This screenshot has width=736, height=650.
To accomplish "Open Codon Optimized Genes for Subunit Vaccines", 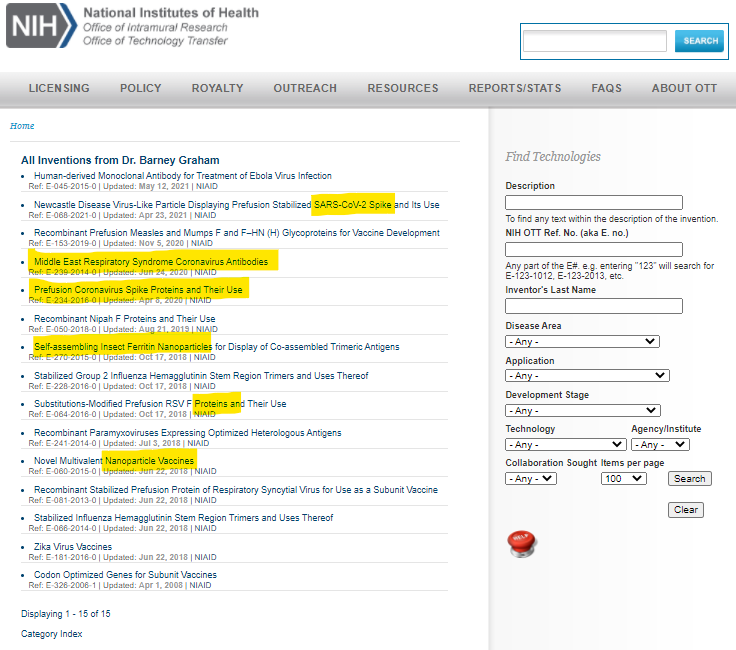I will 125,575.
